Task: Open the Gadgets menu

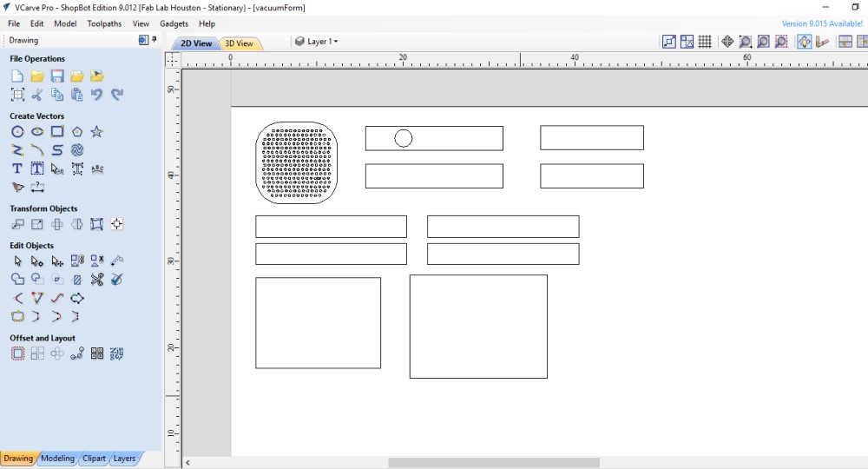Action: [x=174, y=23]
